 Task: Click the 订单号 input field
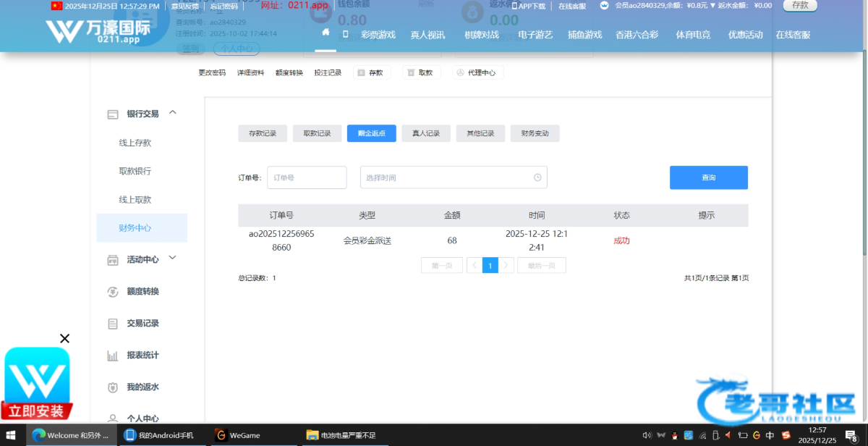(x=307, y=177)
